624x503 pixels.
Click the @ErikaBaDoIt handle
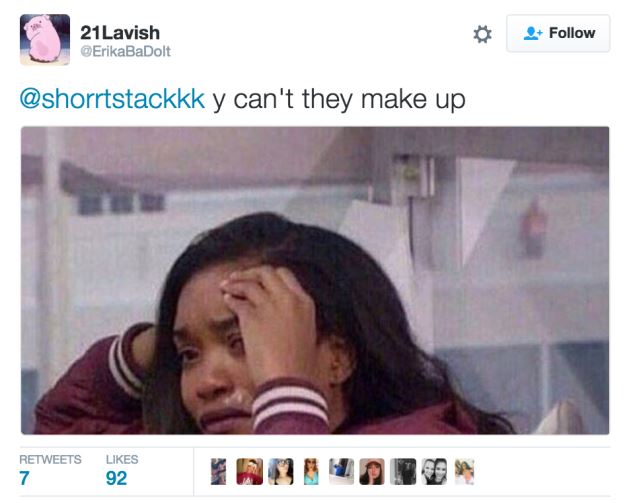125,51
